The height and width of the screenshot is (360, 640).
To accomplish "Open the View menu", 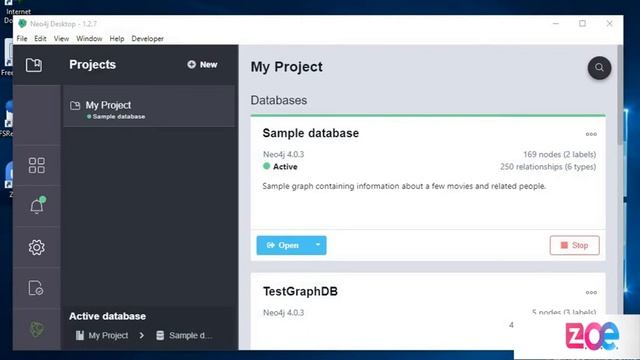I will pos(61,39).
